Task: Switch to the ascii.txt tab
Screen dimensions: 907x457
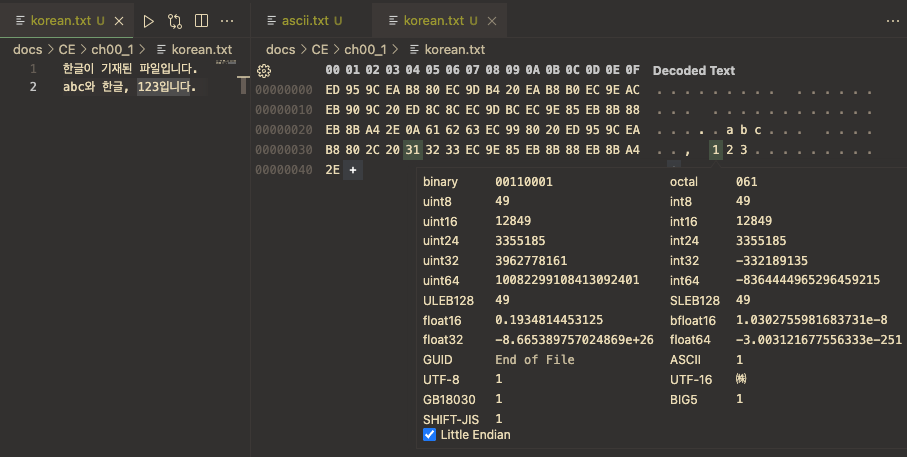Action: (x=305, y=21)
